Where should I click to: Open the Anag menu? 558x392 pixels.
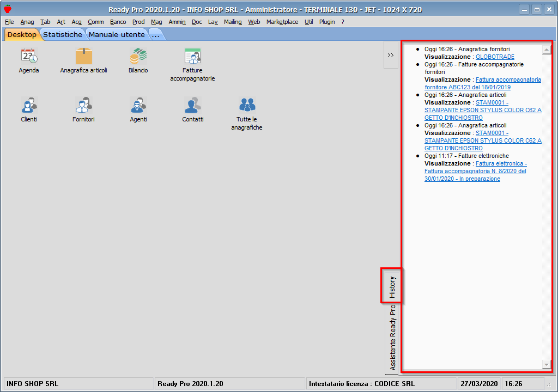(27, 22)
